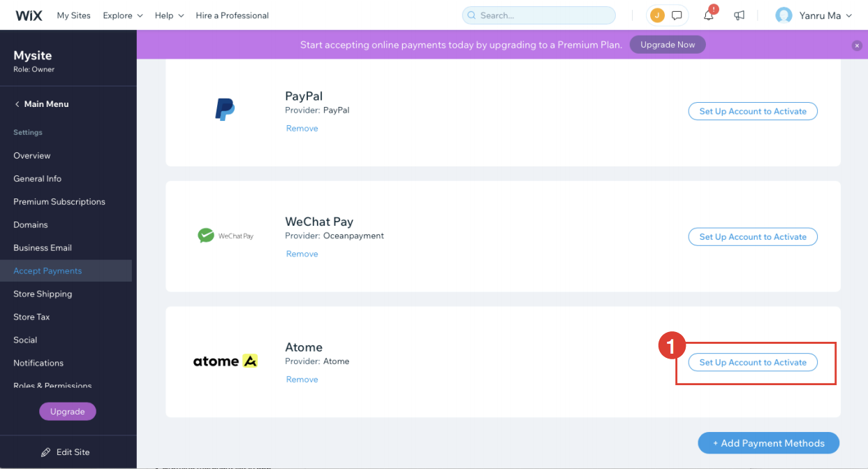Image resolution: width=868 pixels, height=469 pixels.
Task: Set up the Atome account to activate
Action: click(752, 362)
